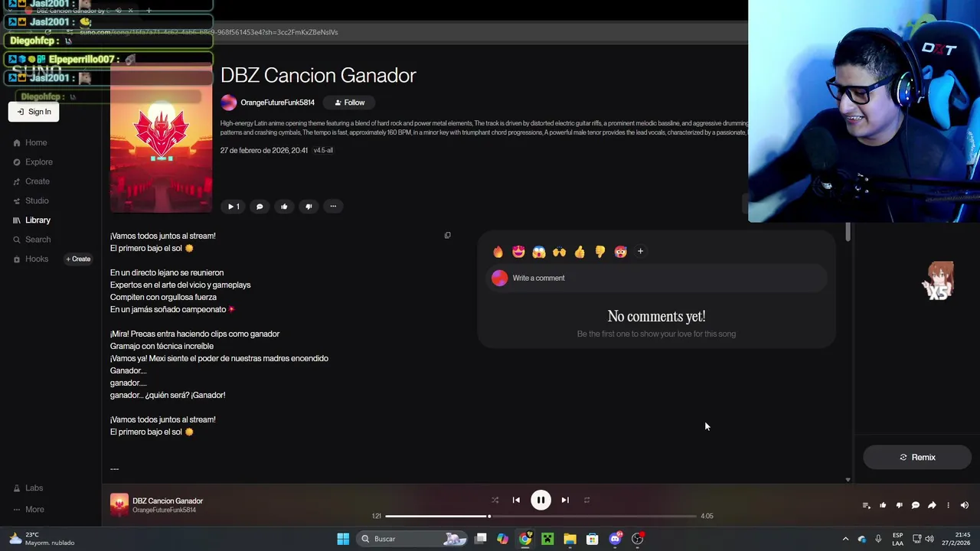React with the fire emoji
980x551 pixels.
498,252
